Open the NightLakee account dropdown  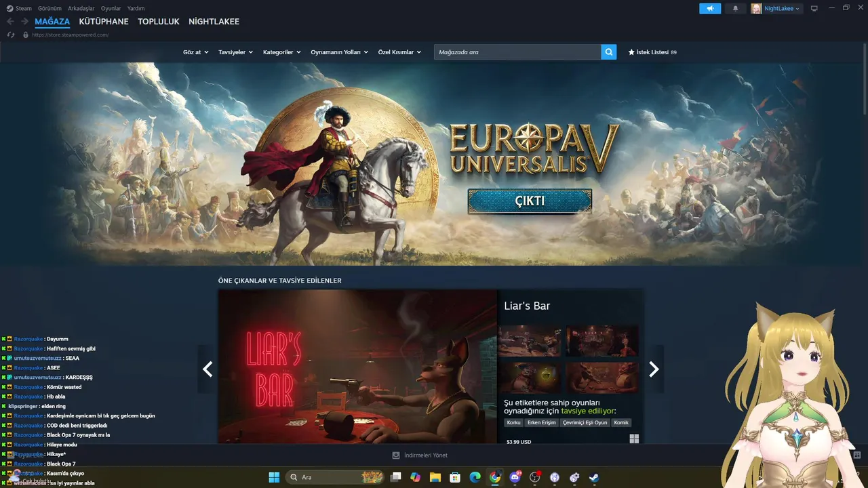tap(782, 9)
